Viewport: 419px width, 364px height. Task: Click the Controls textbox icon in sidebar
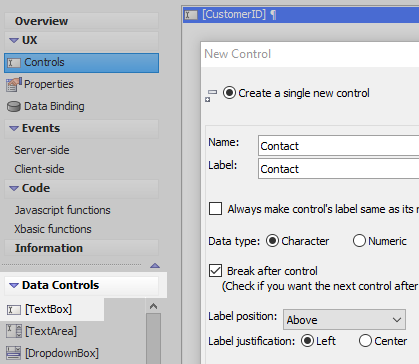coord(14,63)
